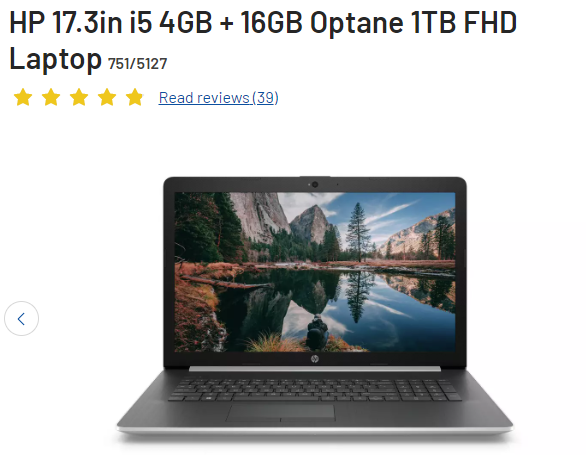Open the Read reviews (39) link

tap(218, 98)
